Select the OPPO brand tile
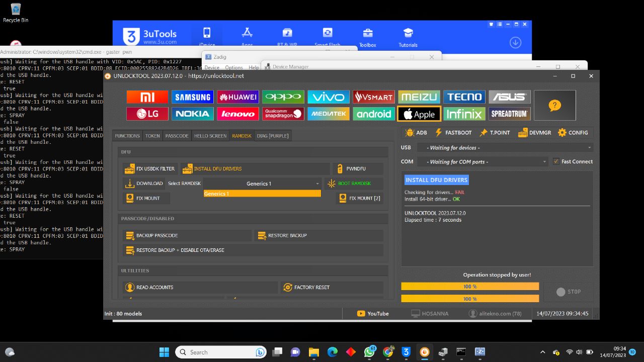 pyautogui.click(x=283, y=97)
